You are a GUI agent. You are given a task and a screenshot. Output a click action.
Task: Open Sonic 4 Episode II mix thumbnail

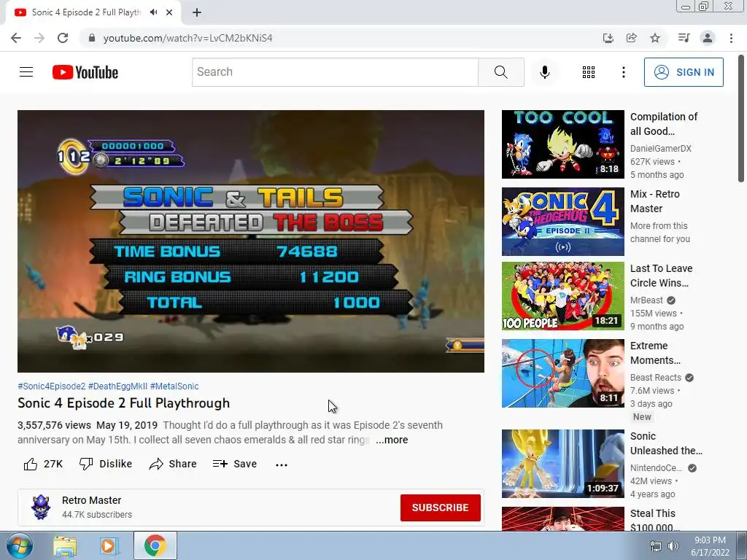pyautogui.click(x=562, y=222)
